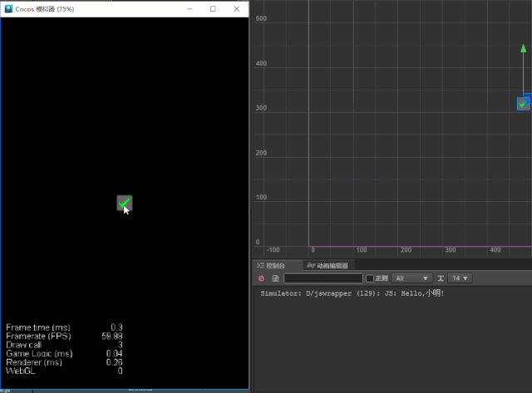
Task: Select the Hello,小明! console log line
Action: 352,293
